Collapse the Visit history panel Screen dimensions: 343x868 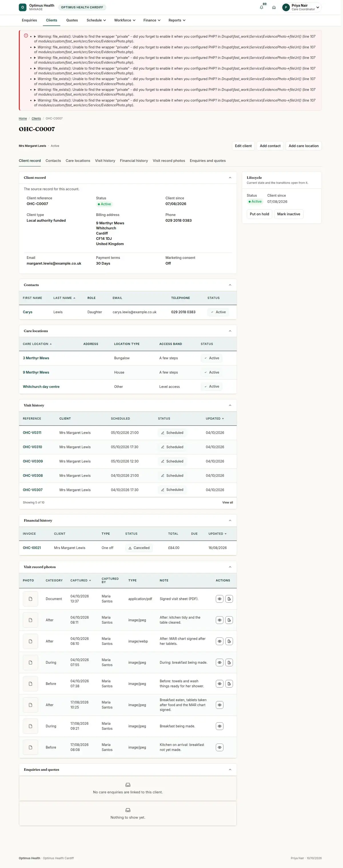pyautogui.click(x=230, y=405)
